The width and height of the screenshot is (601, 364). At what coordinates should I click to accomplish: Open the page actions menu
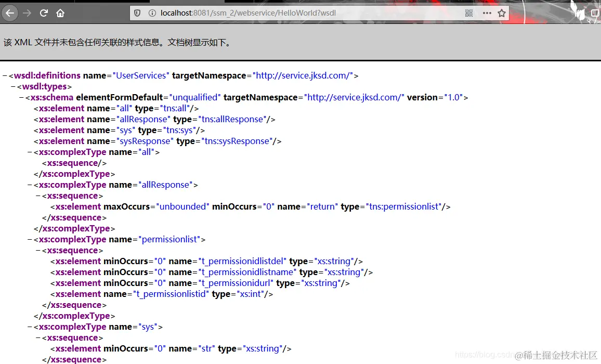coord(487,13)
